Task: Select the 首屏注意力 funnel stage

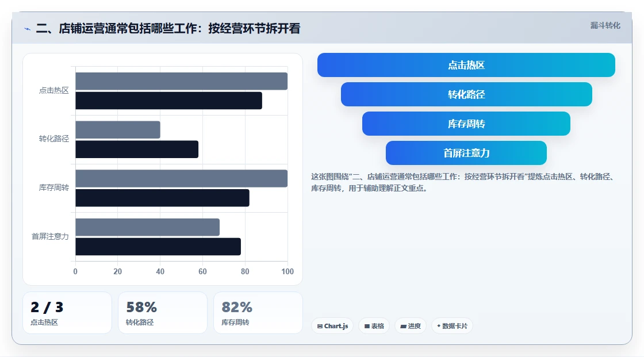Action: pos(466,153)
